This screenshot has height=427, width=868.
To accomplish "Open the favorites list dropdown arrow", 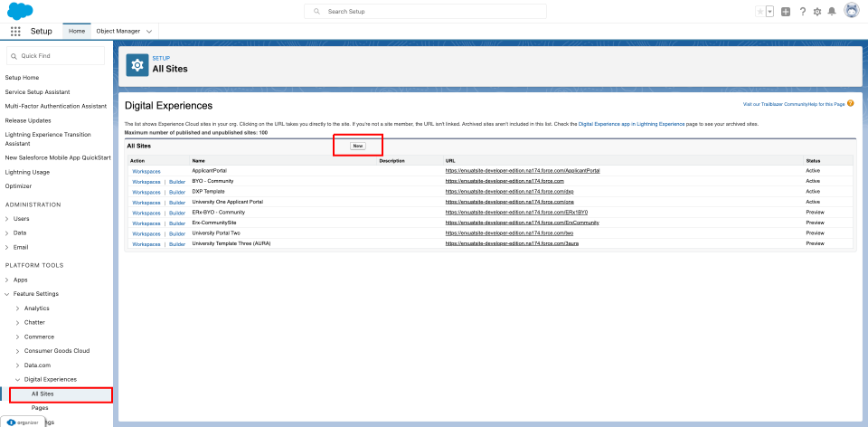I will point(770,11).
